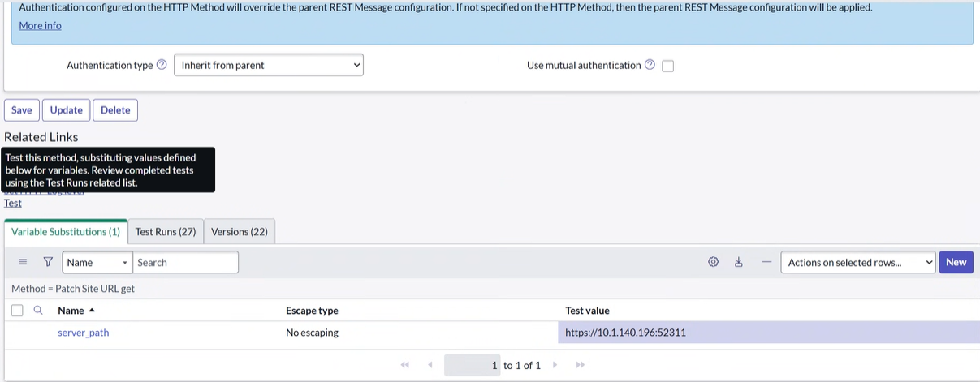Image resolution: width=980 pixels, height=382 pixels.
Task: Open the server_path record link
Action: [83, 333]
